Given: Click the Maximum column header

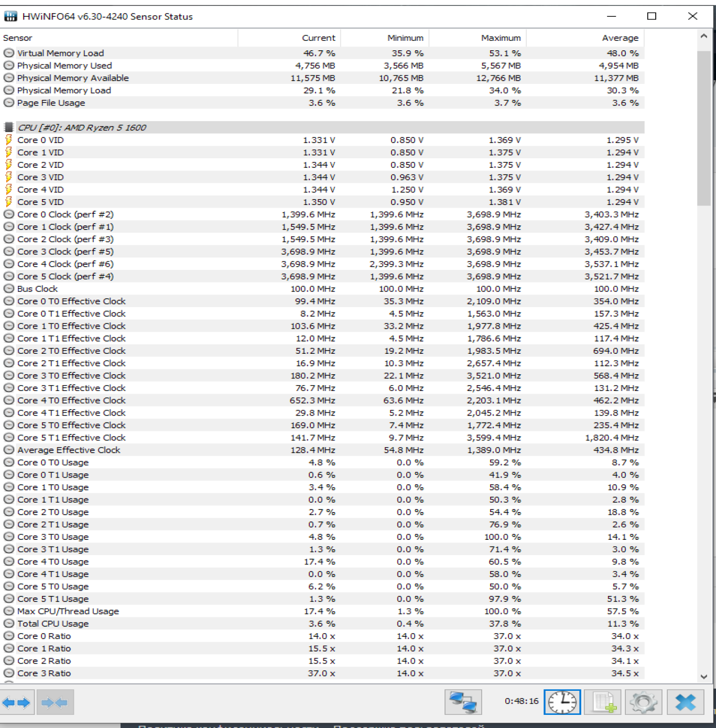Looking at the screenshot, I should (478, 38).
